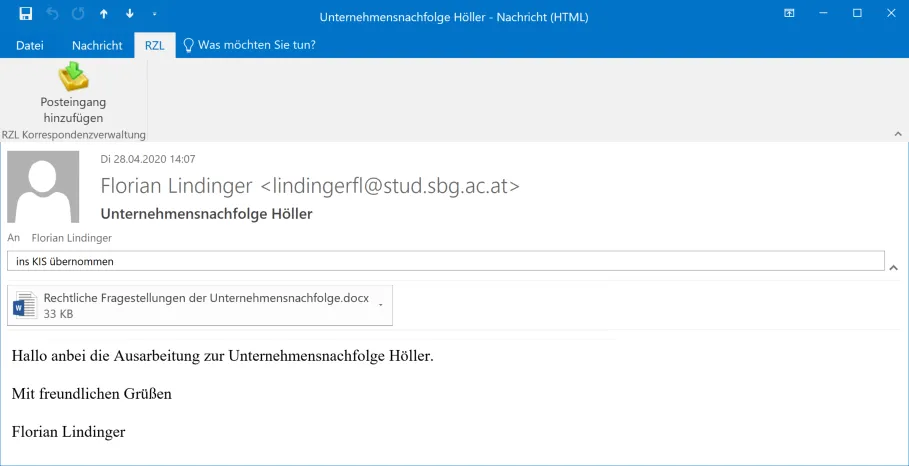
Task: Select the RZL ribbon tab
Action: click(155, 45)
